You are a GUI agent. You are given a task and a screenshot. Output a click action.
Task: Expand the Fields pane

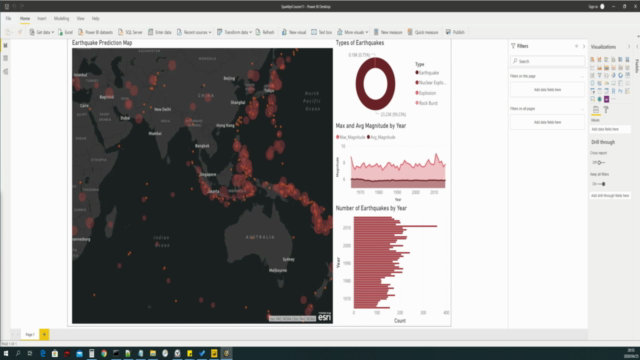point(637,47)
